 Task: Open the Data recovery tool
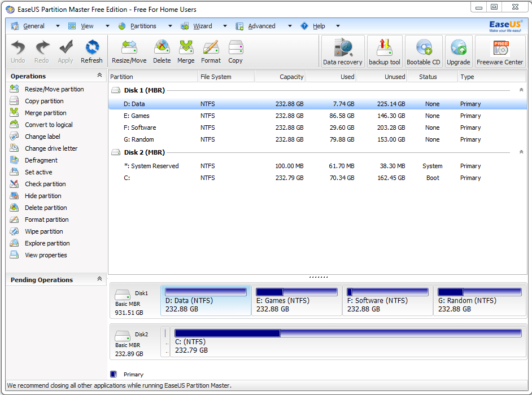(342, 51)
